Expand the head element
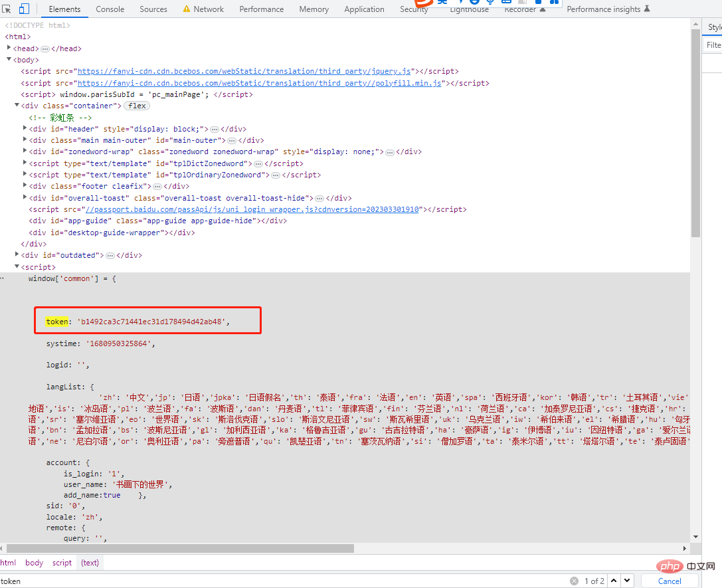 9,47
